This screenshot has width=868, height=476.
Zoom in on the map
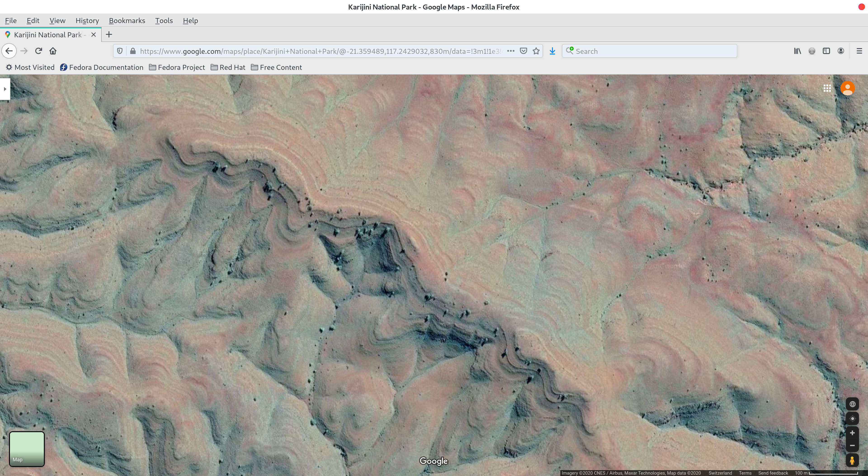(852, 433)
